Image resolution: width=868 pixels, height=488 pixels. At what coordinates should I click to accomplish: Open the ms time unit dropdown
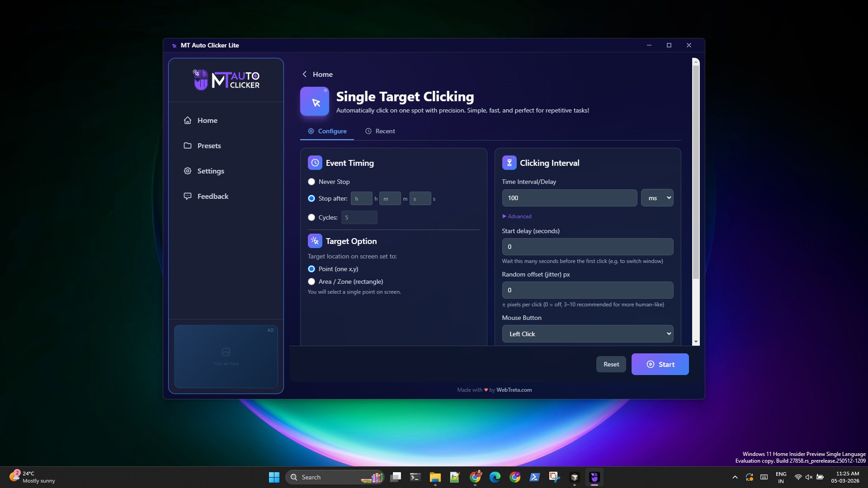(657, 198)
